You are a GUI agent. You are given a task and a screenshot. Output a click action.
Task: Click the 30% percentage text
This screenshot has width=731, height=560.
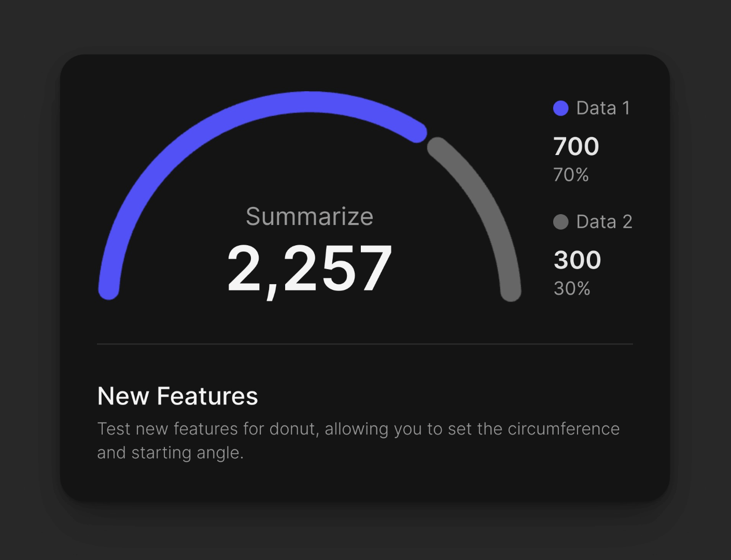(x=572, y=289)
